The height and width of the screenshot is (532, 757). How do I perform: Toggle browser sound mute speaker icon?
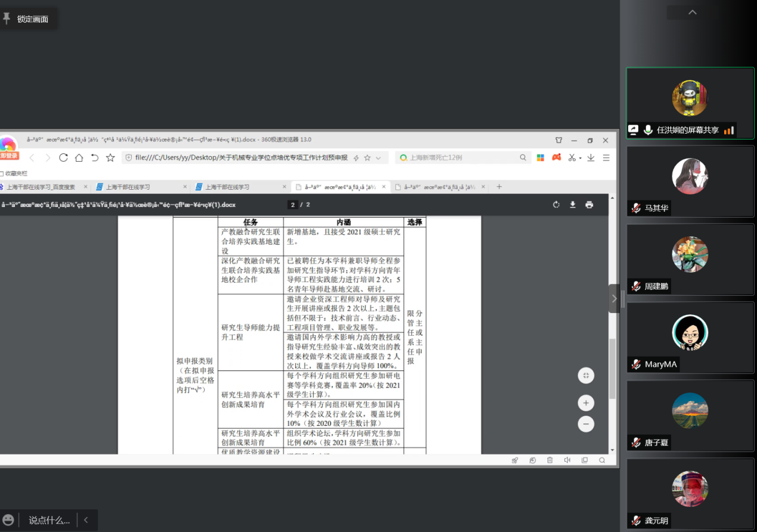(x=567, y=460)
